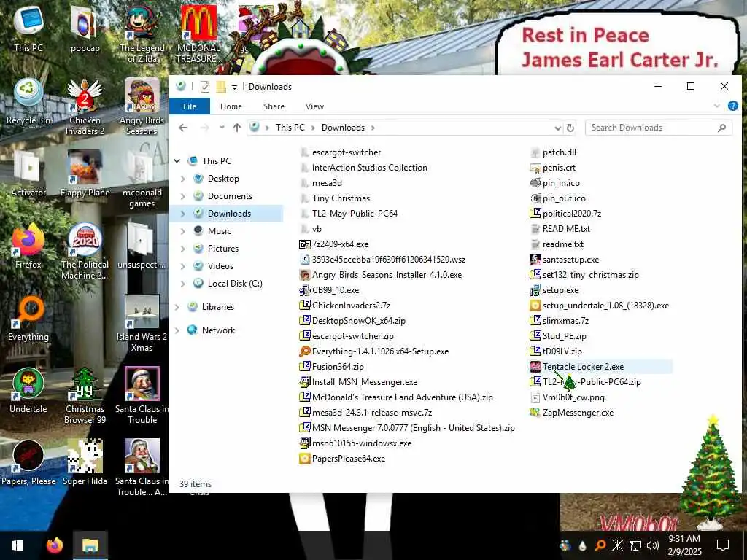Expand the Downloads tree node

click(183, 214)
